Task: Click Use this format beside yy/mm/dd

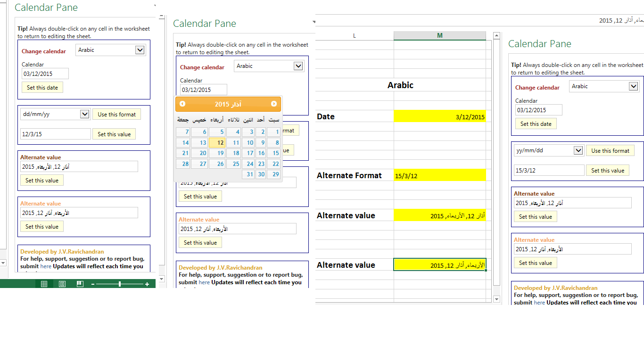Action: pyautogui.click(x=611, y=150)
